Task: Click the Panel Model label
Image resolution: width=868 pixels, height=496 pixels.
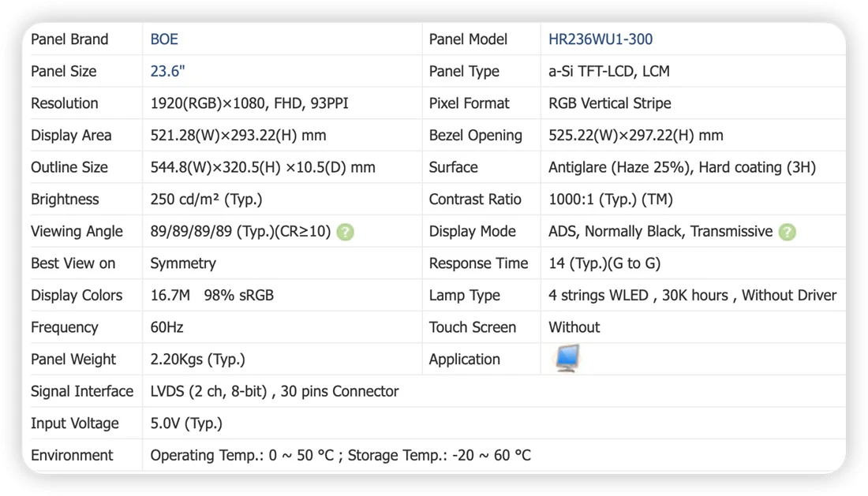Action: [468, 39]
